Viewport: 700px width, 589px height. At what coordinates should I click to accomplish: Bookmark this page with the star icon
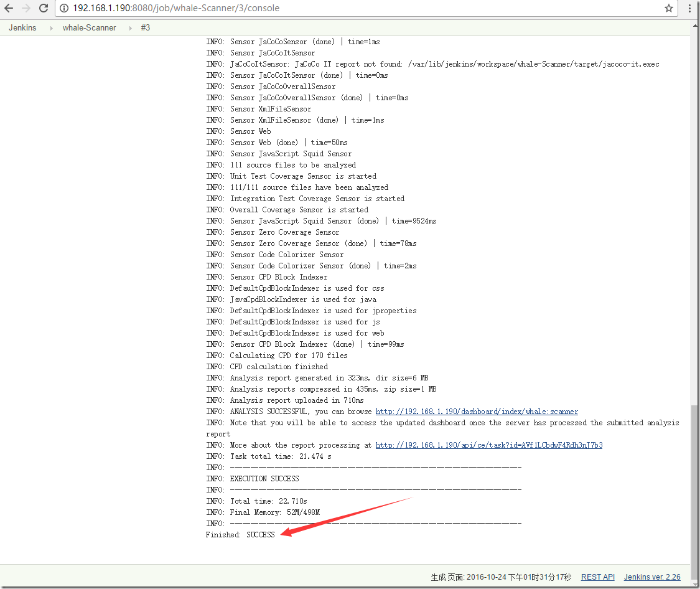click(668, 8)
